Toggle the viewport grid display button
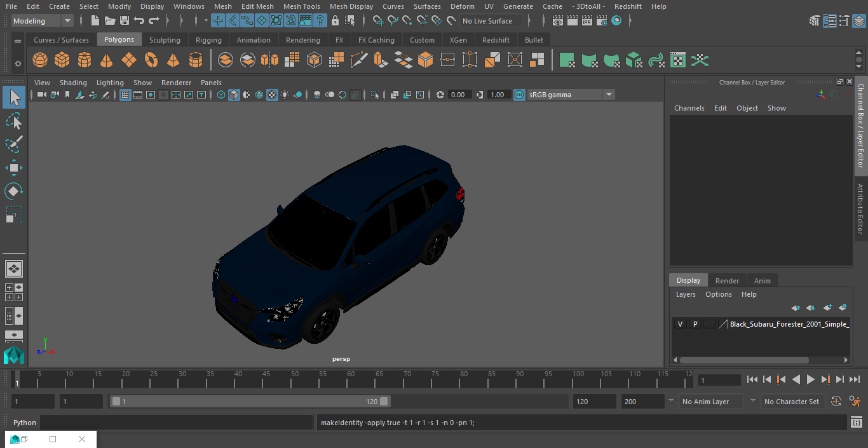Image resolution: width=868 pixels, height=448 pixels. [125, 95]
